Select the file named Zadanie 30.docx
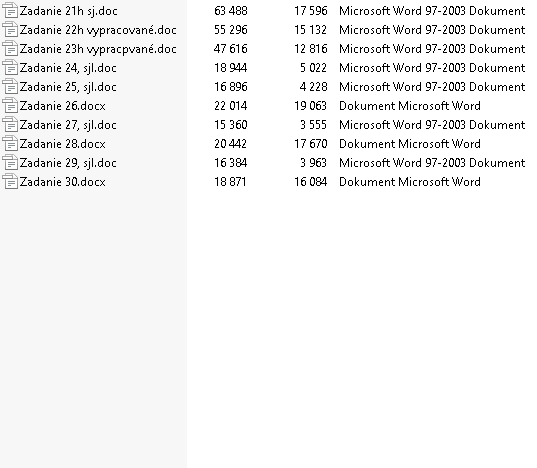 [x=63, y=182]
